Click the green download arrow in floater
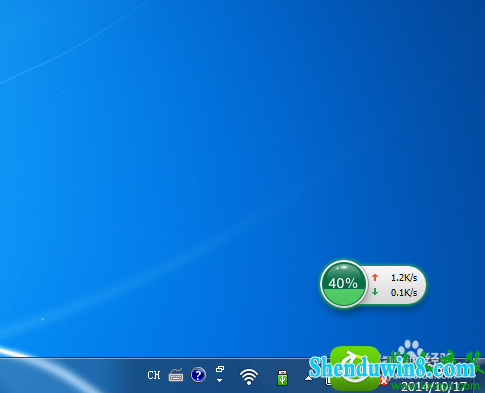The width and height of the screenshot is (485, 393). (x=375, y=292)
